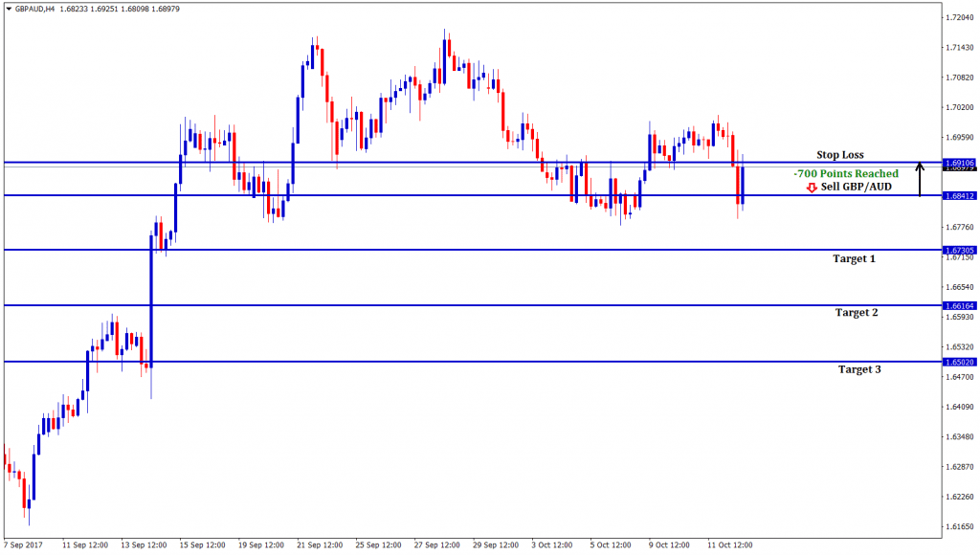The height and width of the screenshot is (555, 980).
Task: Click the 1.65020 price tag on axis
Action: (x=960, y=362)
